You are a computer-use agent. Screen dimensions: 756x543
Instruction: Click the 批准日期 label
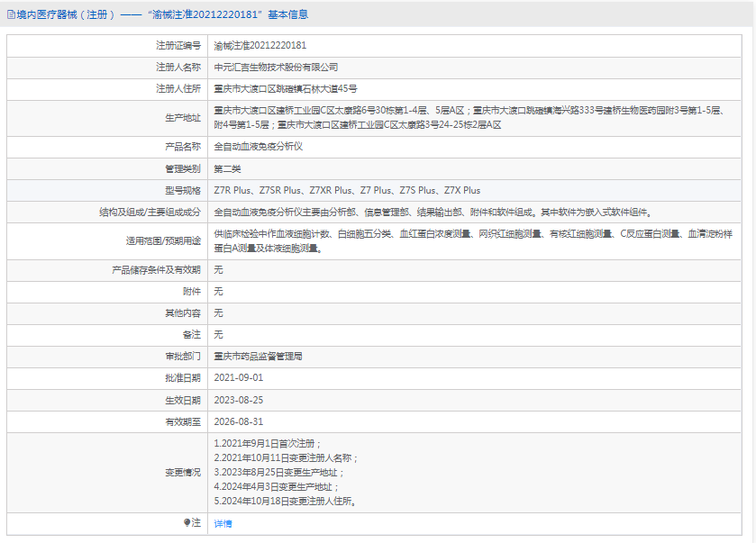pyautogui.click(x=183, y=378)
